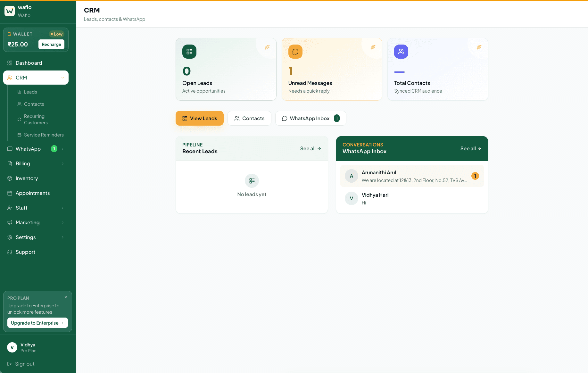Click the Dashboard grid icon

10,63
